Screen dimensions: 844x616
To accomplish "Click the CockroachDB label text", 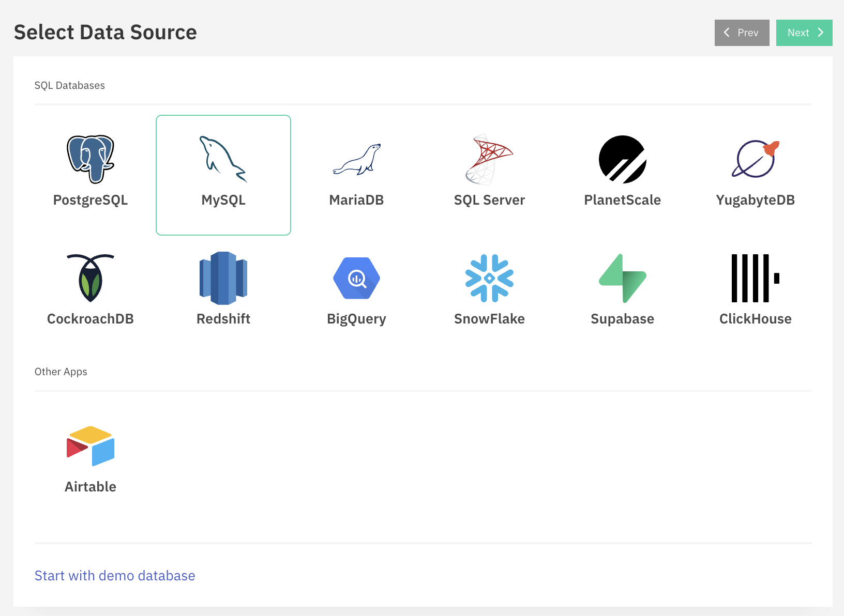I will (x=91, y=319).
